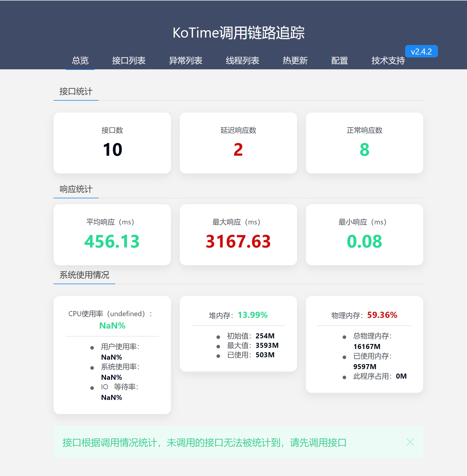Click the 正常响应数 value 8
Viewport: 467px width, 476px height.
(x=365, y=149)
